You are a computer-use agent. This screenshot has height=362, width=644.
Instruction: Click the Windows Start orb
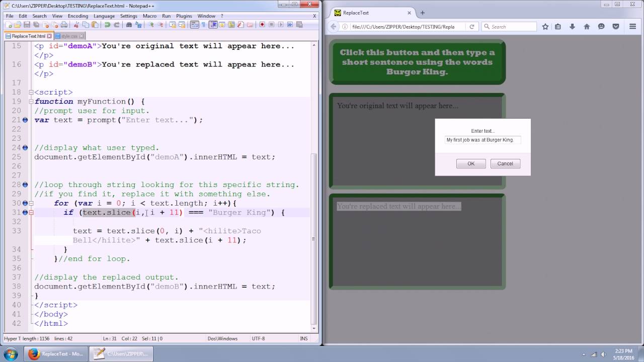[x=11, y=354]
